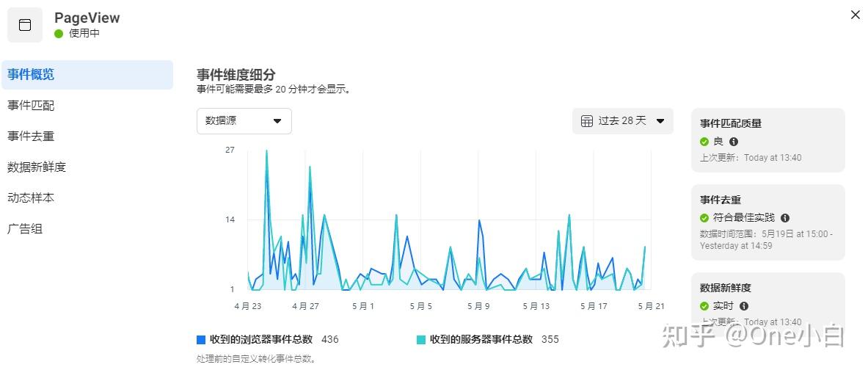Open the 事件匹配 tab
Viewport: 868px width, 370px height.
coord(31,105)
